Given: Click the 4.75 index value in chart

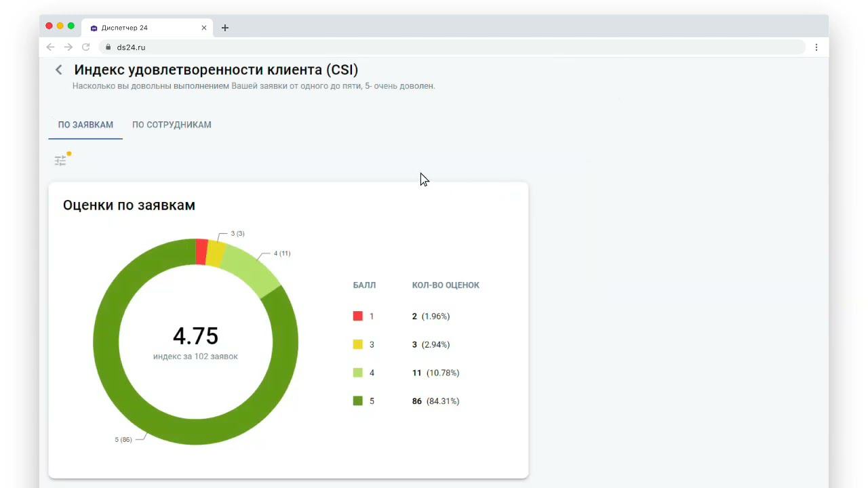Looking at the screenshot, I should [x=195, y=336].
